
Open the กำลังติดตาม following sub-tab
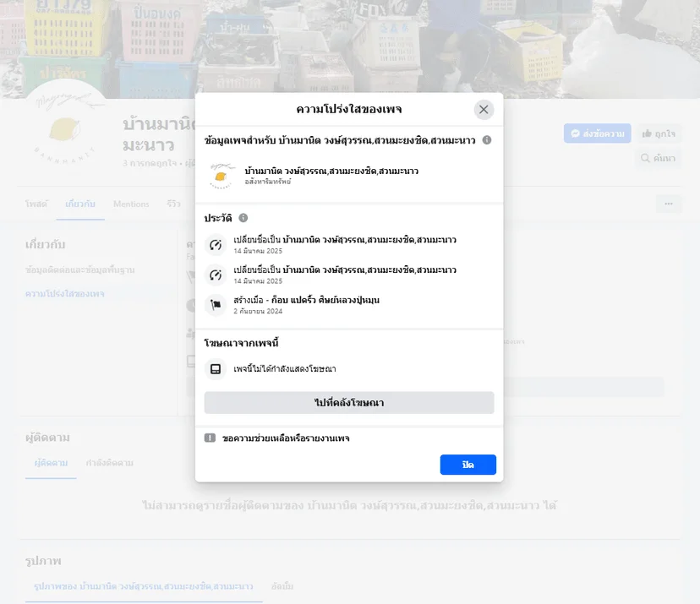(110, 463)
